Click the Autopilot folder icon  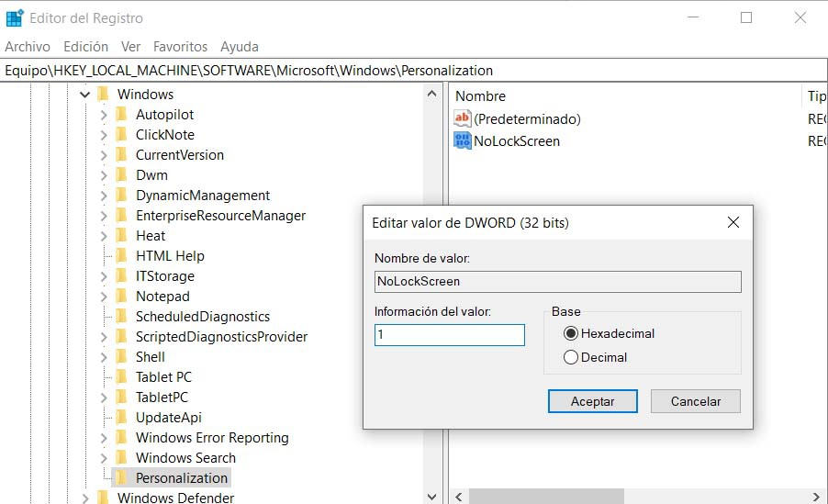click(x=121, y=114)
